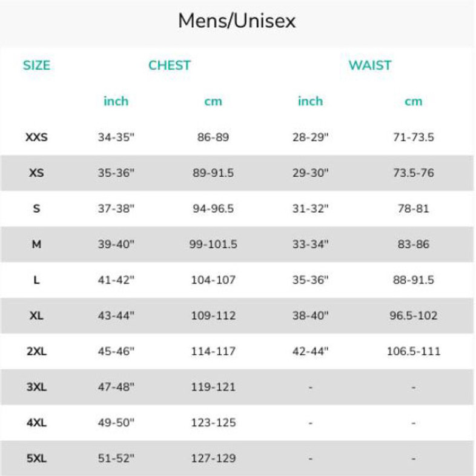Image resolution: width=476 pixels, height=476 pixels.
Task: Select the 2XL size row label
Action: coord(36,351)
